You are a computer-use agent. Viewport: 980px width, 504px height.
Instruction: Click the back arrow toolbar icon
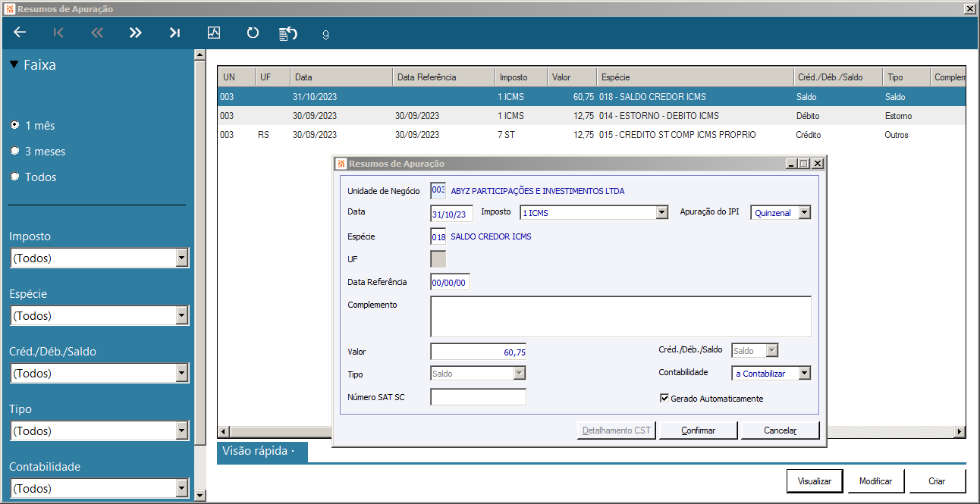(20, 33)
